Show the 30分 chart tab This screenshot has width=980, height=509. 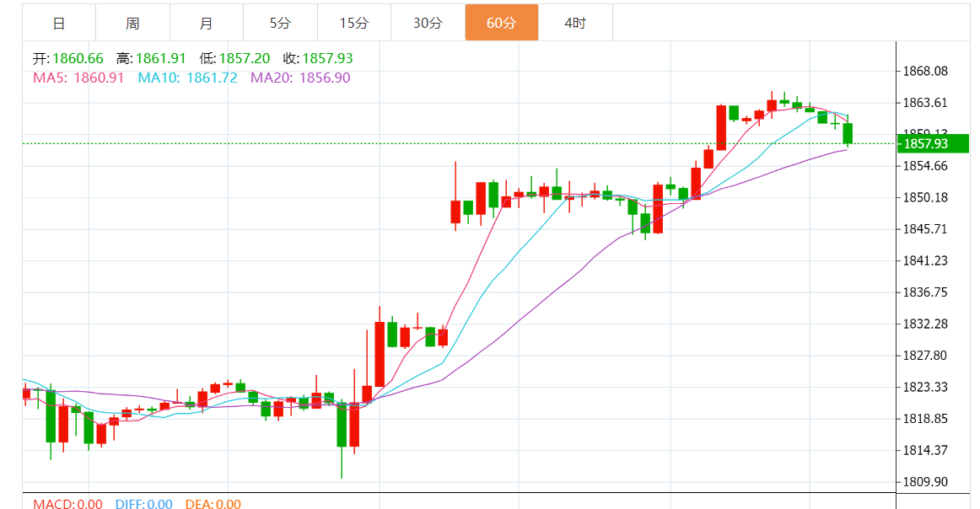pyautogui.click(x=428, y=23)
